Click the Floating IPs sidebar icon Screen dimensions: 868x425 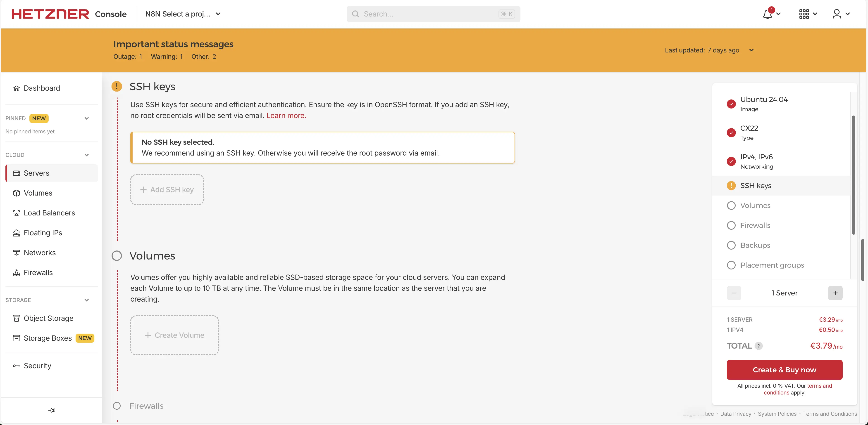(x=16, y=233)
